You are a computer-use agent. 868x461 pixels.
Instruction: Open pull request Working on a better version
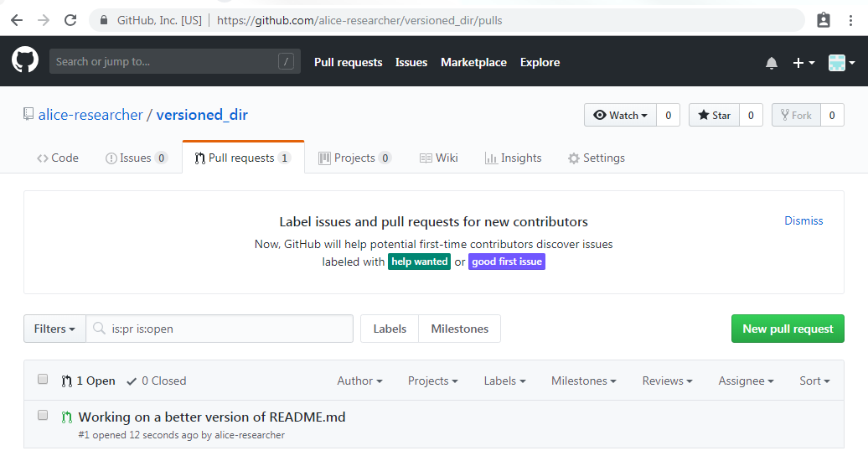(212, 417)
